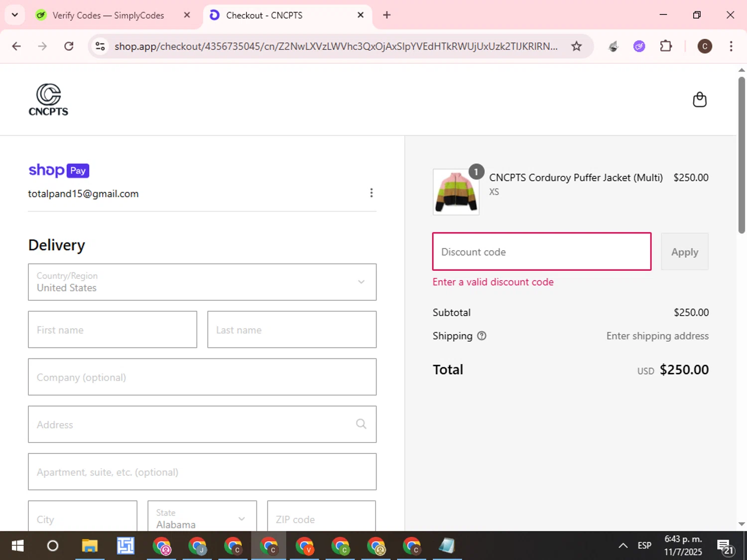
Task: Click the 'Enter a valid discount code' message
Action: point(493,282)
